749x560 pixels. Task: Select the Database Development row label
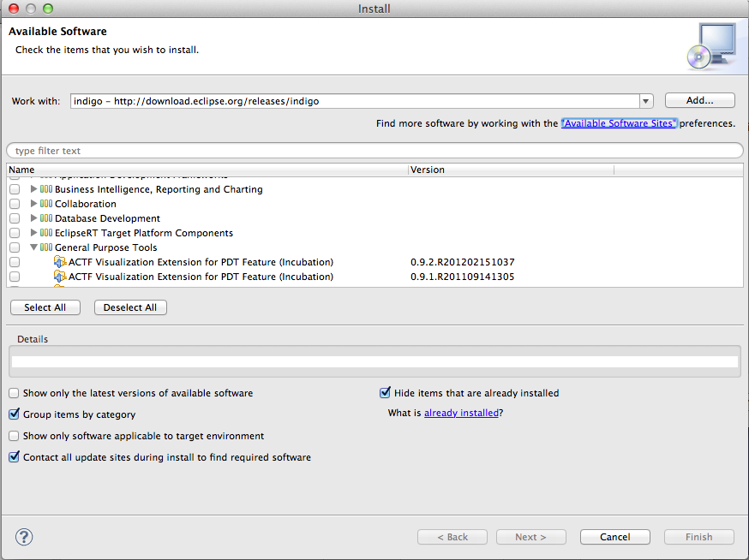tap(107, 218)
